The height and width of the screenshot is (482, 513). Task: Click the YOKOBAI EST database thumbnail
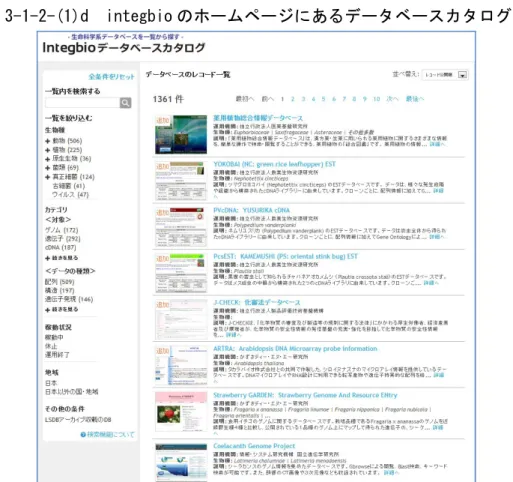click(181, 181)
